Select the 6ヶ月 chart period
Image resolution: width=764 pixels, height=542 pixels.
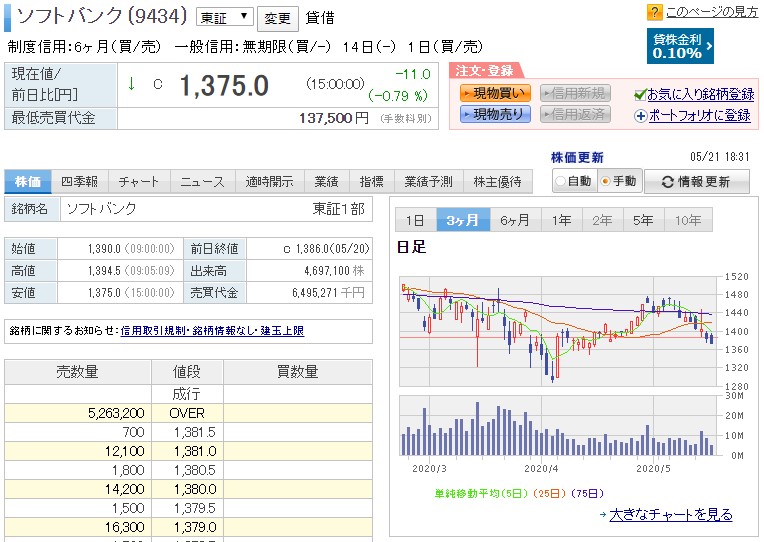tap(515, 220)
